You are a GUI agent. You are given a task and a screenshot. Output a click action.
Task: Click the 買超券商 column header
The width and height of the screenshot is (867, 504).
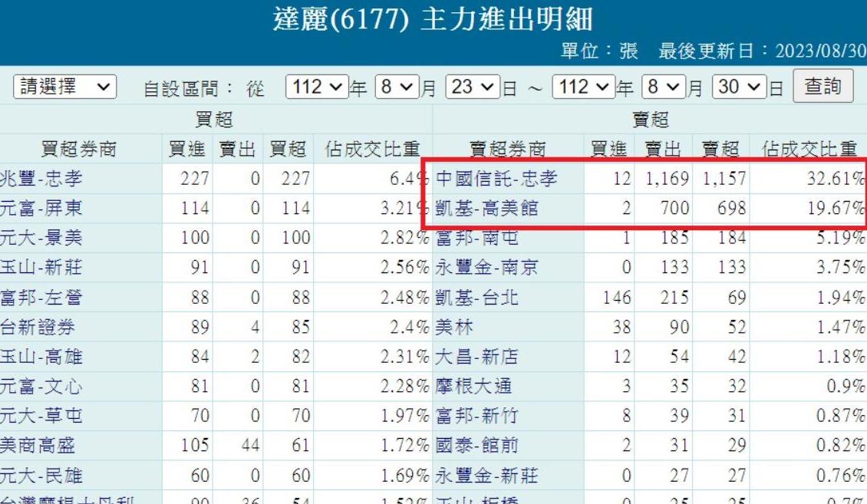79,149
